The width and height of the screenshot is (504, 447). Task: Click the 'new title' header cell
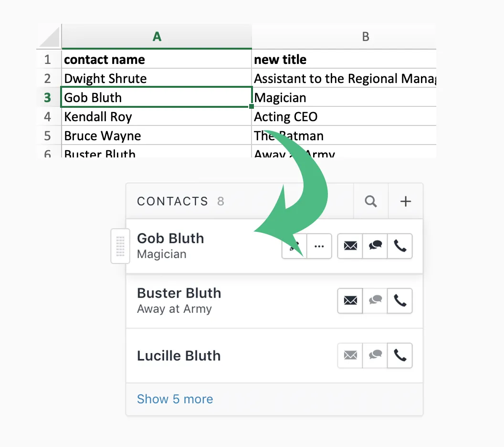[344, 59]
